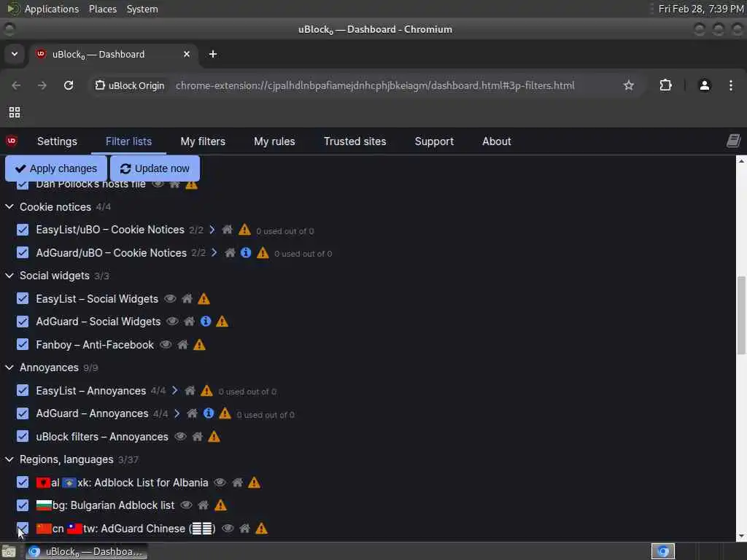Screen dimensions: 747x560
Task: Switch to the Settings tab
Action: coord(57,141)
